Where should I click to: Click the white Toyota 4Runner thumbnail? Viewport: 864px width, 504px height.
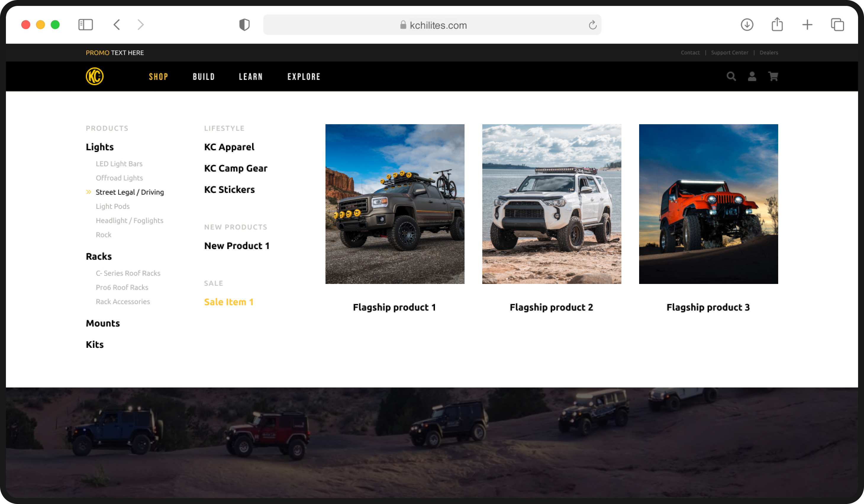pos(551,204)
